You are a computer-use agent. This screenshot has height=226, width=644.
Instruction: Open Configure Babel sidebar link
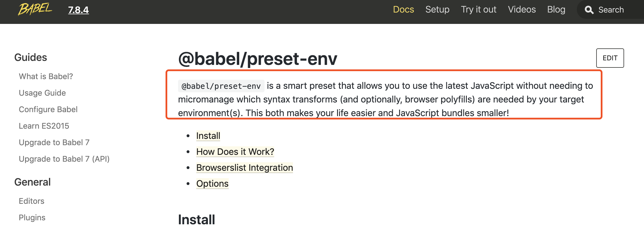click(48, 109)
